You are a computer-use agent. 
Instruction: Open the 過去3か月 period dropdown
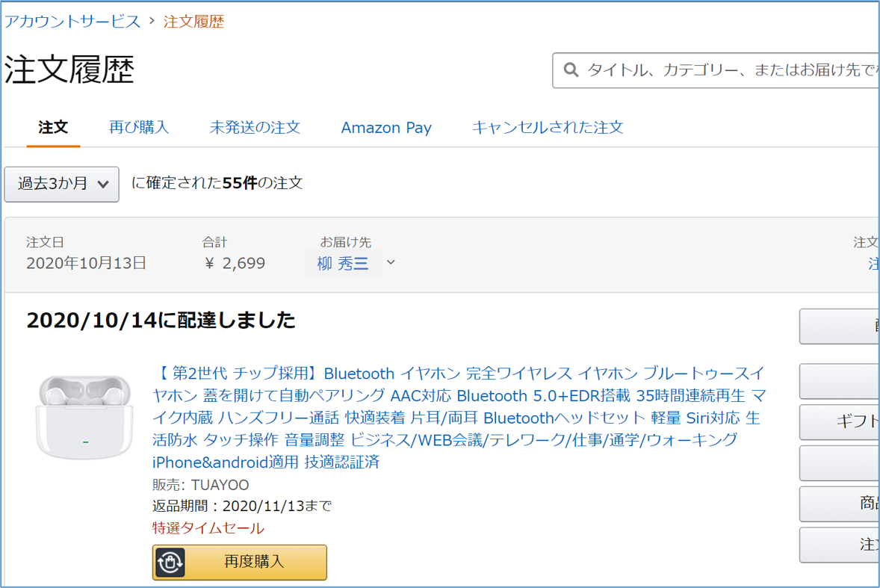pyautogui.click(x=62, y=184)
